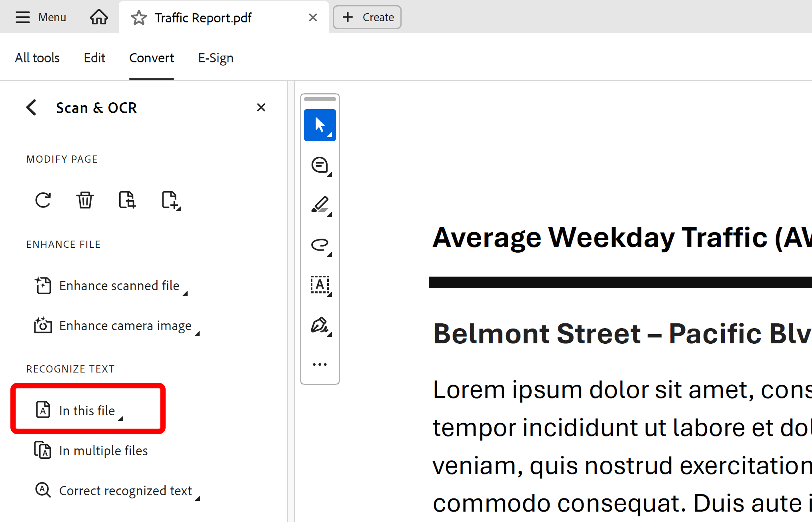Image resolution: width=812 pixels, height=522 pixels.
Task: Select the comment bubble tool
Action: coord(320,165)
